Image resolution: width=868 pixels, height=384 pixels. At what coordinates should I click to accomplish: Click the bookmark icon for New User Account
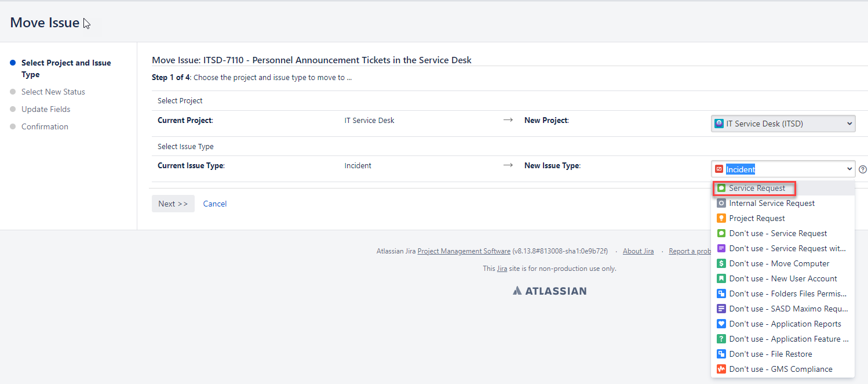pos(721,278)
